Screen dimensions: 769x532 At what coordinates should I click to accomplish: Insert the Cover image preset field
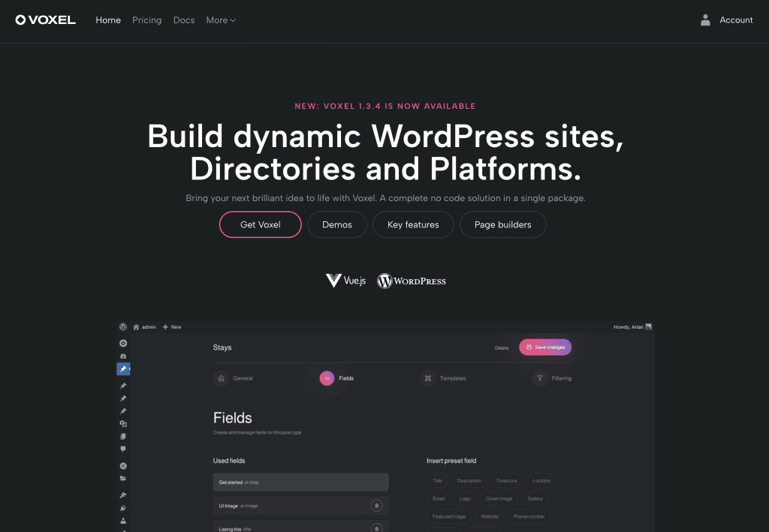pos(499,499)
